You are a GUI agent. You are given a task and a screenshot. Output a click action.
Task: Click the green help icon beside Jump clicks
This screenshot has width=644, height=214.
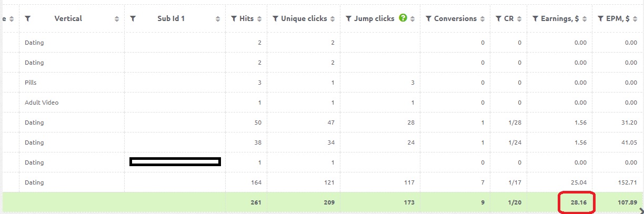coord(403,18)
